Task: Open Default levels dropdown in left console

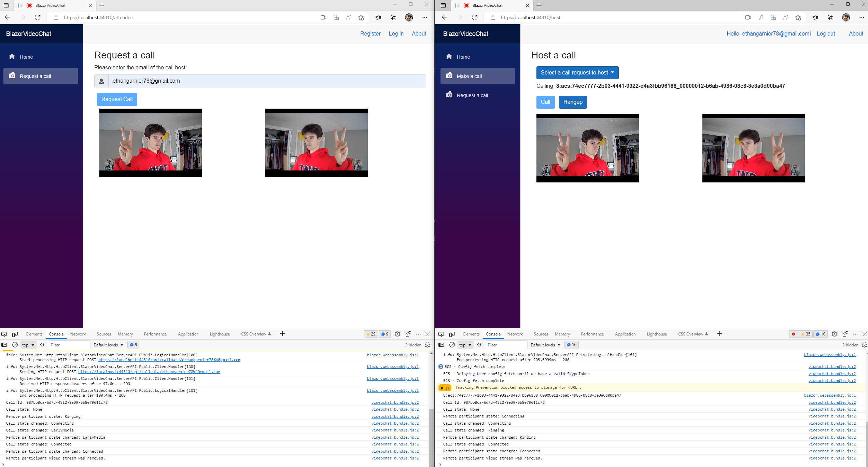Action: [x=108, y=345]
